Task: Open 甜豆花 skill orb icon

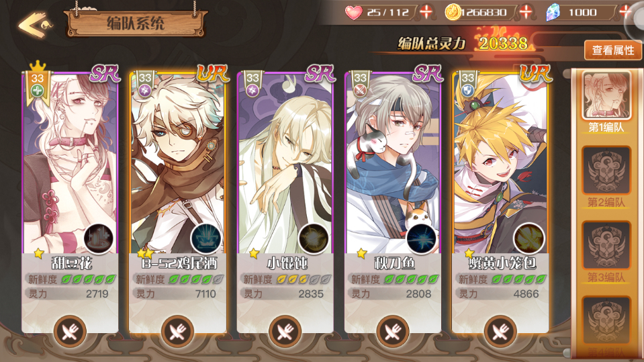Action: pyautogui.click(x=99, y=238)
